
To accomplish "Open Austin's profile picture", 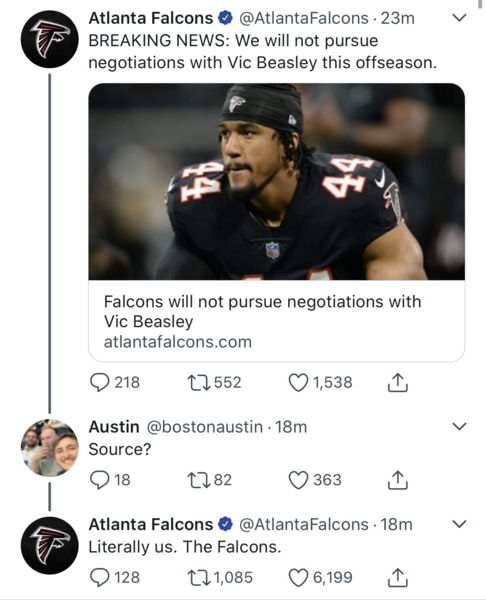I will (49, 448).
